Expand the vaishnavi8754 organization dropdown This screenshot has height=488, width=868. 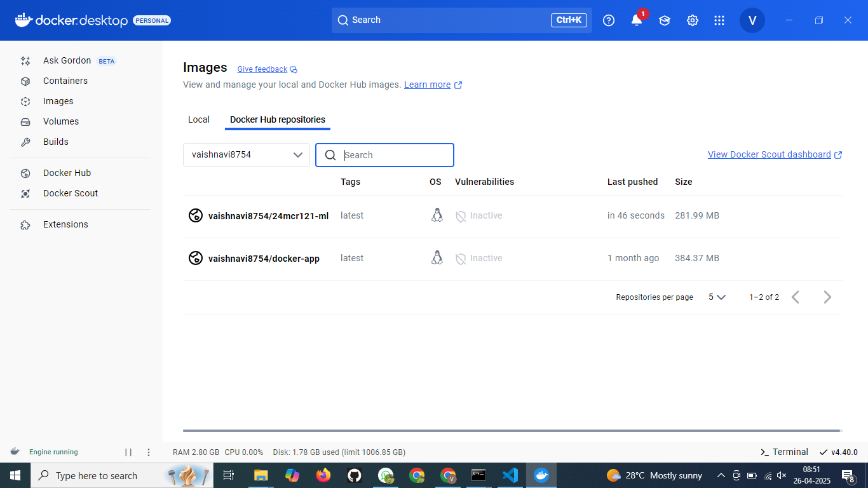247,155
